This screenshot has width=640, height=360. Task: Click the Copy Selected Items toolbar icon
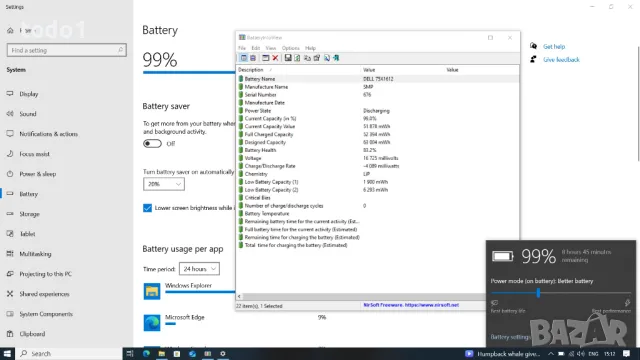[307, 58]
